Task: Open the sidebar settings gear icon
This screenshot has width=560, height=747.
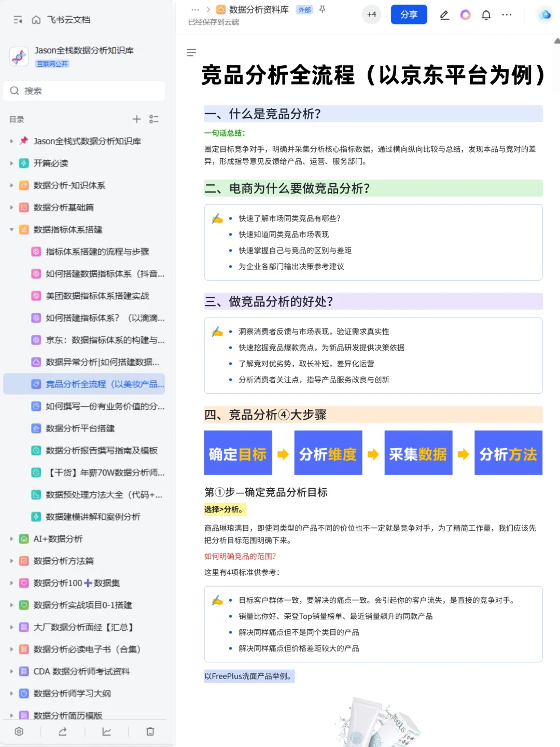Action: click(x=19, y=731)
